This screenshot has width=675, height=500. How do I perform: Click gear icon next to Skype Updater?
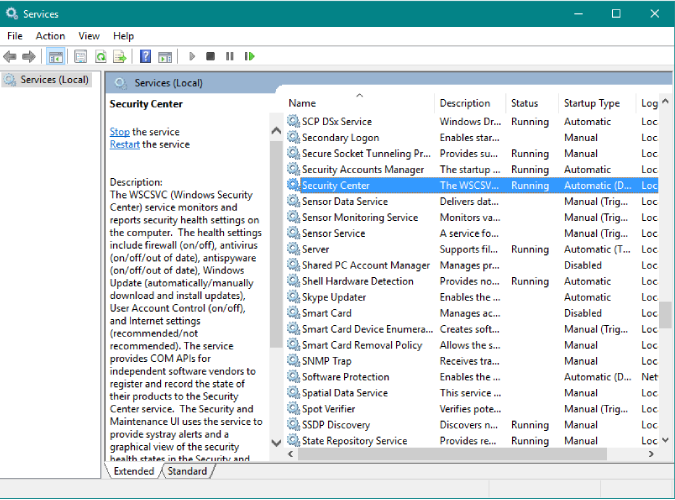coord(294,296)
